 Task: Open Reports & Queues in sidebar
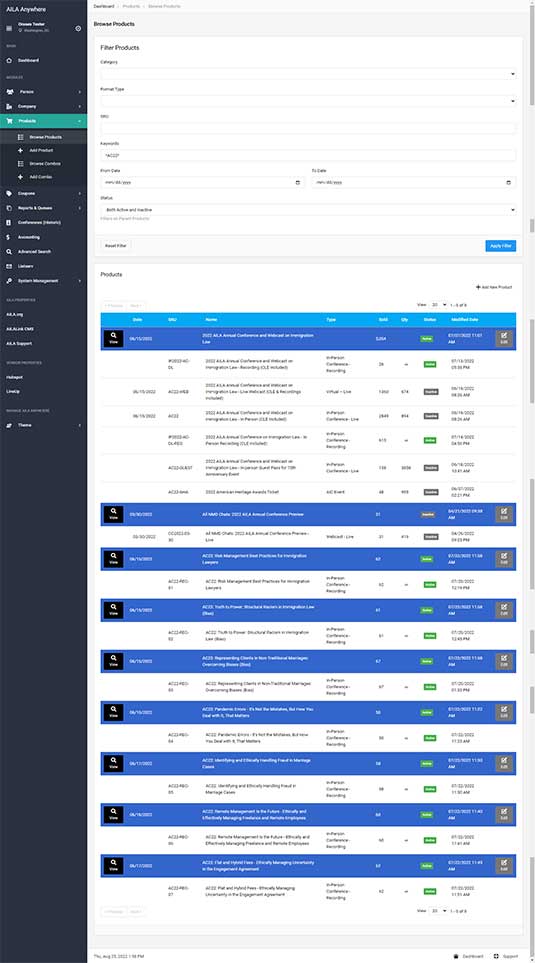click(x=43, y=208)
